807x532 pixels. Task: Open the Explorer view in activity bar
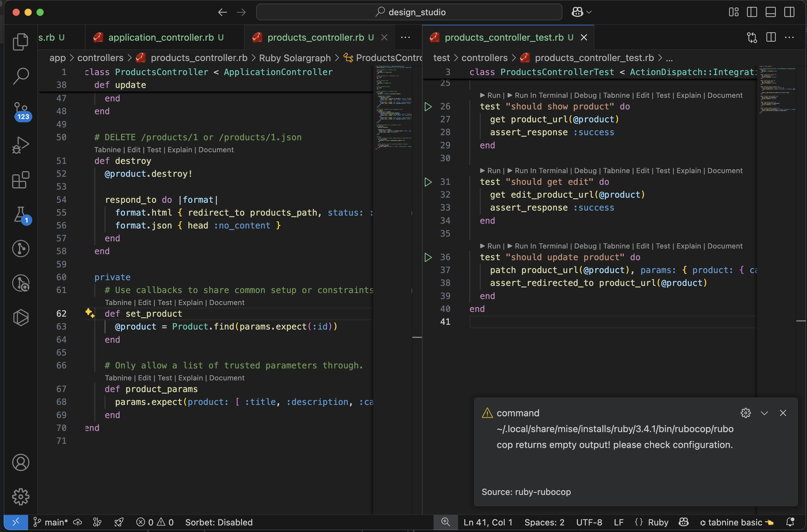(x=20, y=42)
